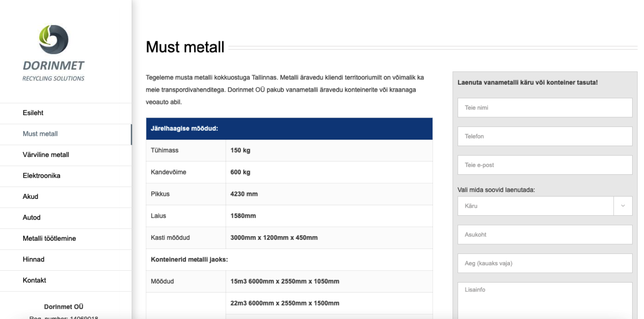Open the Autod menu entry

coord(32,217)
